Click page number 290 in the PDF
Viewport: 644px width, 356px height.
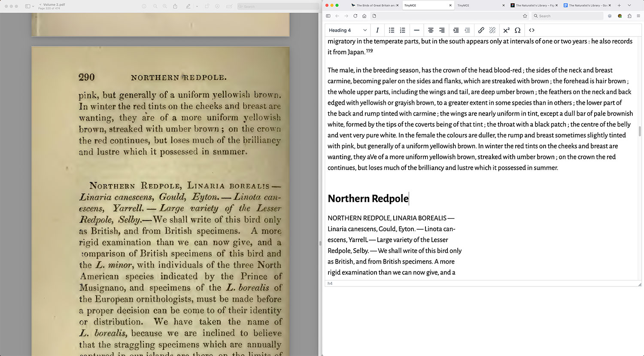(x=86, y=77)
